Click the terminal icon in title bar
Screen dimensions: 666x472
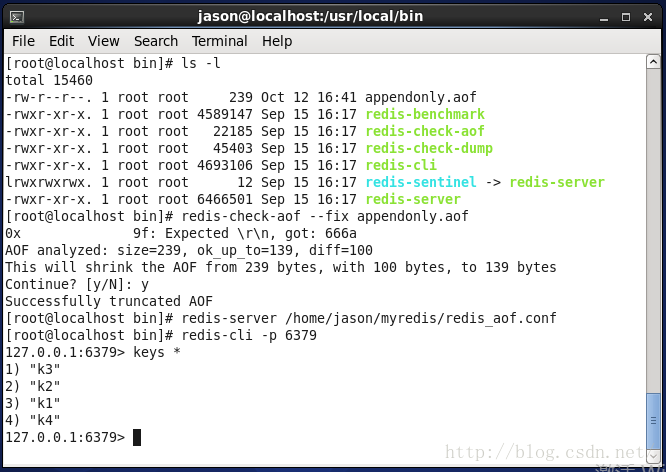pyautogui.click(x=17, y=17)
